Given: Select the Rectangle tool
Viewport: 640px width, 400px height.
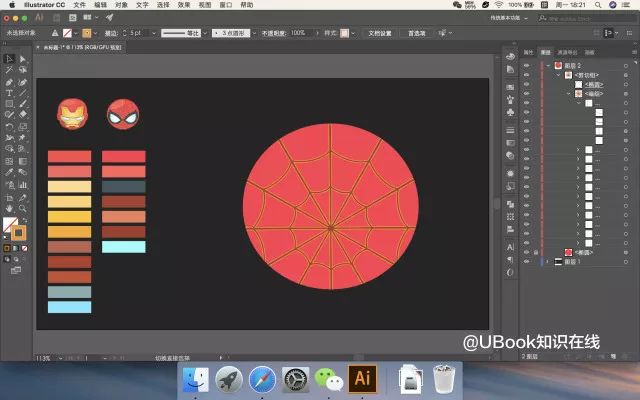Looking at the screenshot, I should [9, 104].
